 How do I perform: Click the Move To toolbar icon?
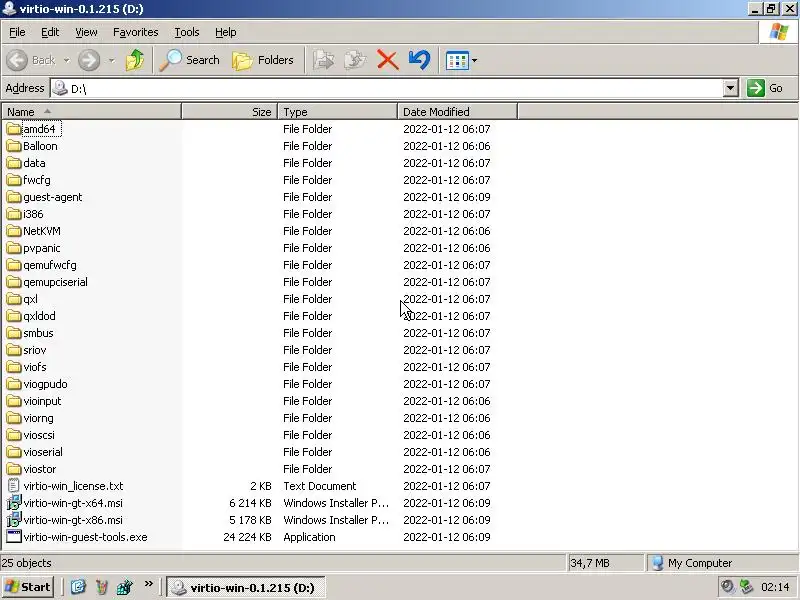coord(323,60)
